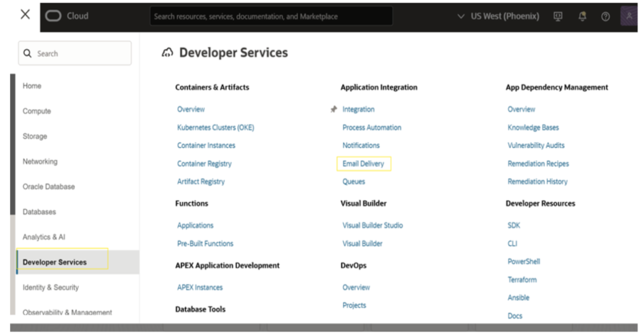Open Visual Builder Studio link
The width and height of the screenshot is (644, 335).
tap(372, 225)
